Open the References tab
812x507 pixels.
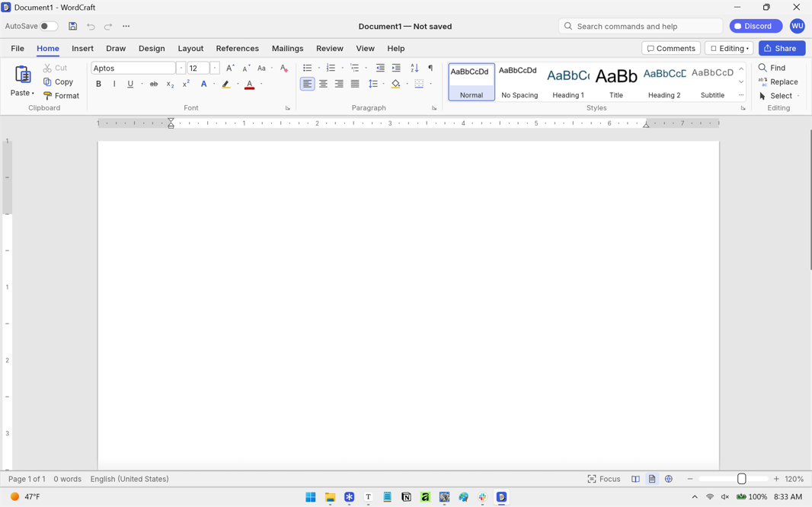[x=237, y=48]
